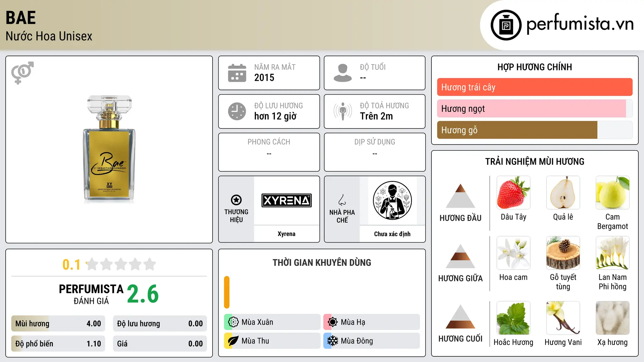Click the Perfumista Đánh giá label
The image size is (644, 362).
(91, 294)
